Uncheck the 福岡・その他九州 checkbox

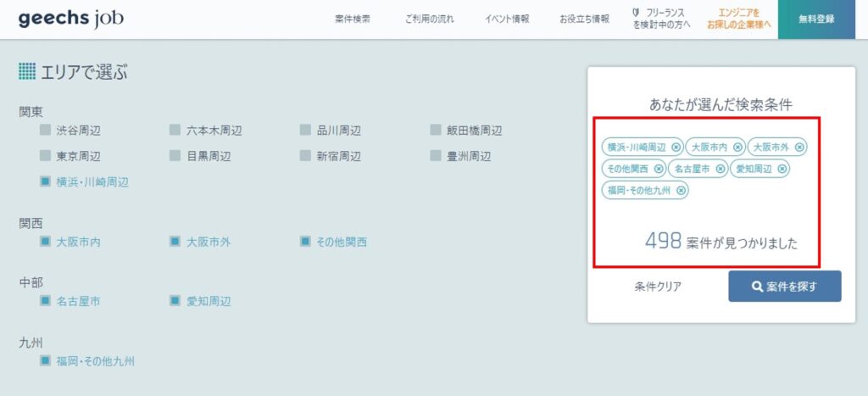pyautogui.click(x=46, y=361)
